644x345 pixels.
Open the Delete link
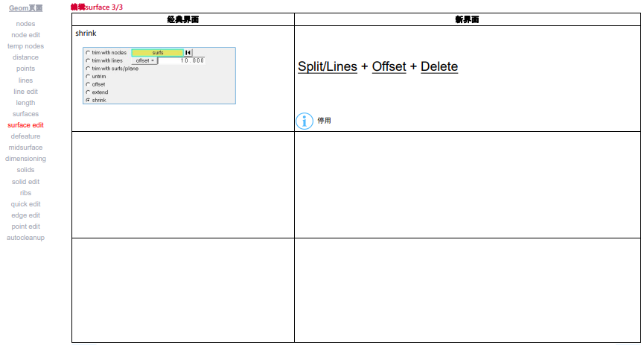coord(439,66)
